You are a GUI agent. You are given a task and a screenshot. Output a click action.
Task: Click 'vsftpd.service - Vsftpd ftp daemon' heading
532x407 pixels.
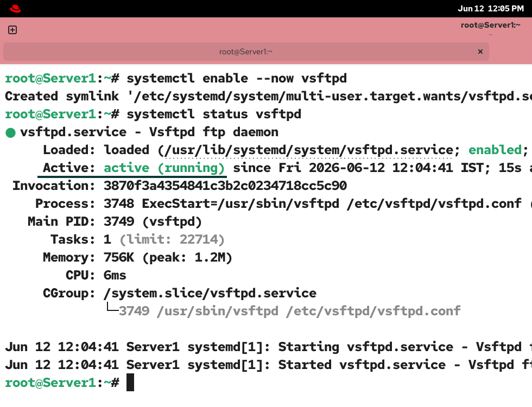[149, 132]
